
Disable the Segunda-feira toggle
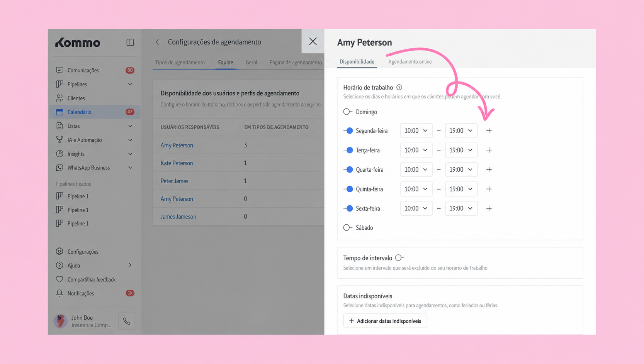(348, 131)
